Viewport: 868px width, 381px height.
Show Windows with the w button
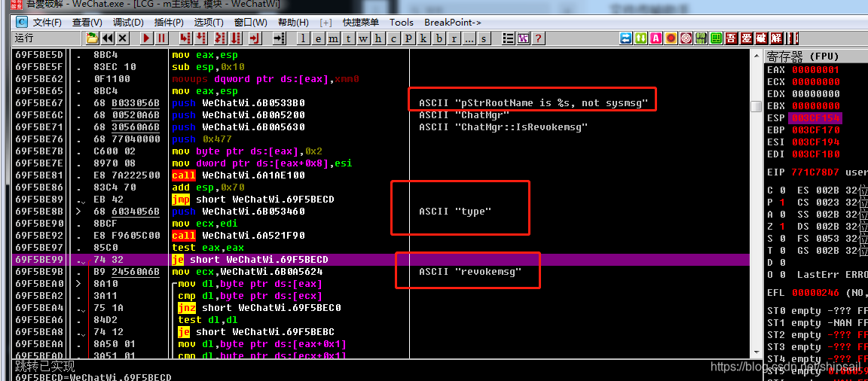[363, 38]
